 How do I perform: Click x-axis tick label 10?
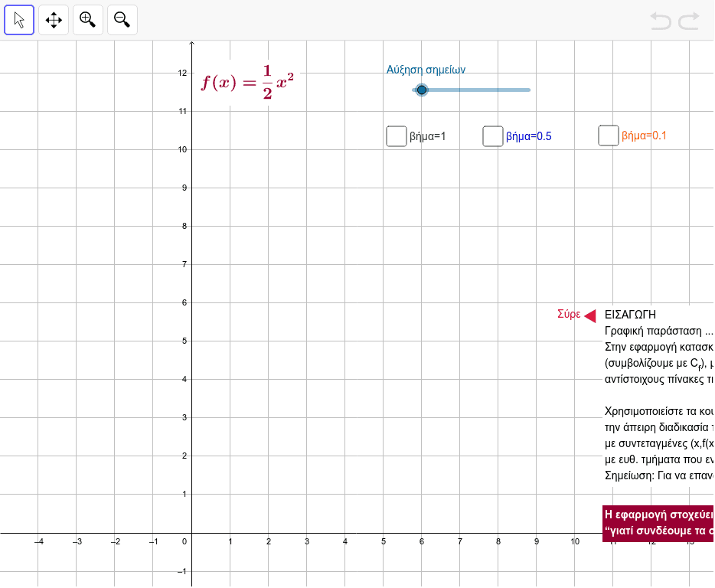[575, 541]
